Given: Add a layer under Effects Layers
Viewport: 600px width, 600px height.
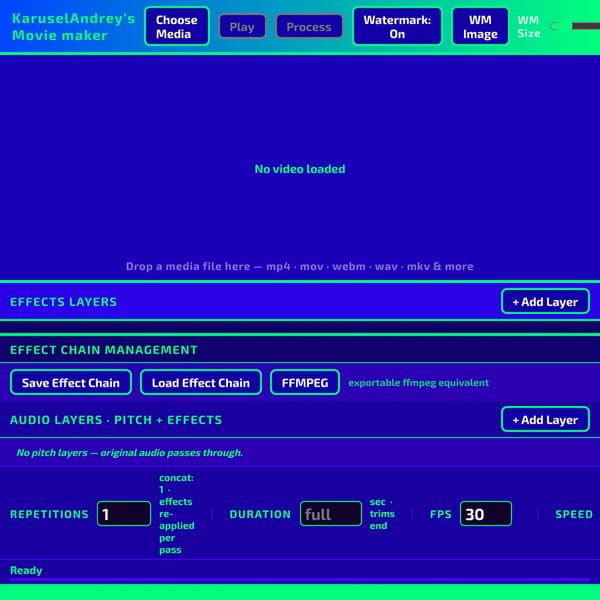Looking at the screenshot, I should [545, 302].
